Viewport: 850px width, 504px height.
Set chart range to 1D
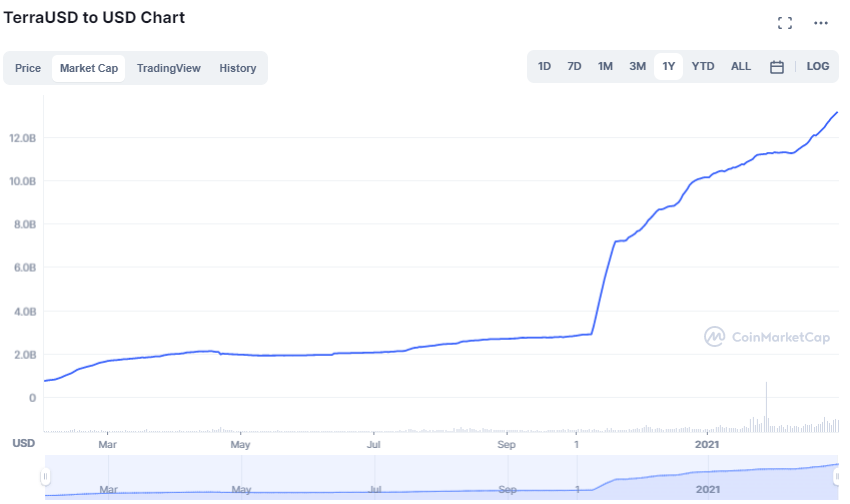(x=544, y=66)
